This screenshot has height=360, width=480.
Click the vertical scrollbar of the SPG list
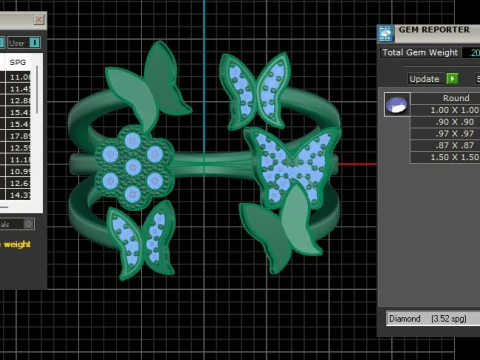point(37,90)
